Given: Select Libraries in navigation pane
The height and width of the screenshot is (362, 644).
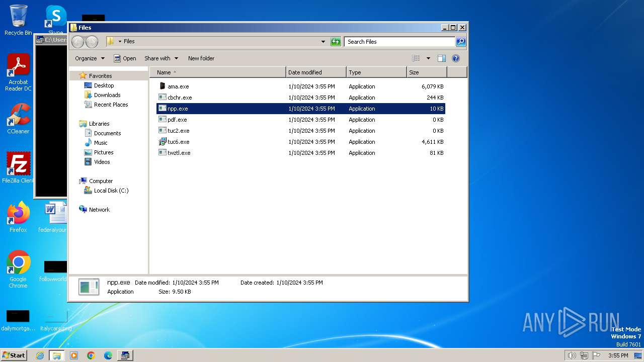Looking at the screenshot, I should [99, 124].
